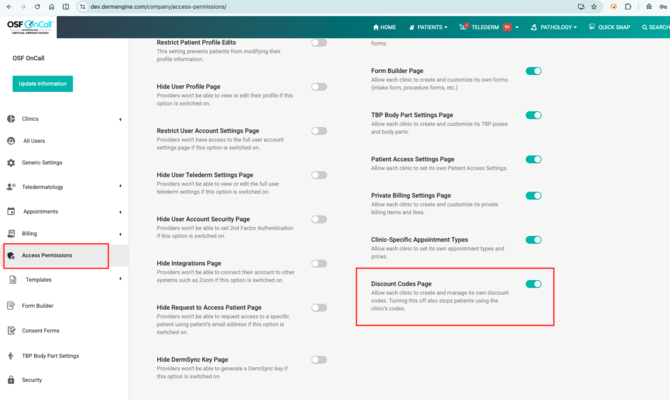
Task: Disable the Discount Codes Page toggle
Action: (534, 284)
